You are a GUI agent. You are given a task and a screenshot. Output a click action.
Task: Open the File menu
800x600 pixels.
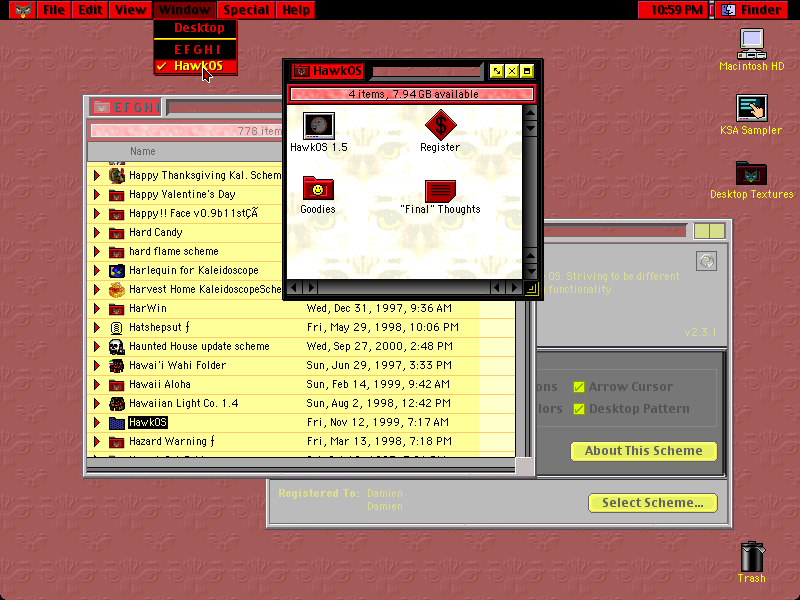pyautogui.click(x=54, y=10)
